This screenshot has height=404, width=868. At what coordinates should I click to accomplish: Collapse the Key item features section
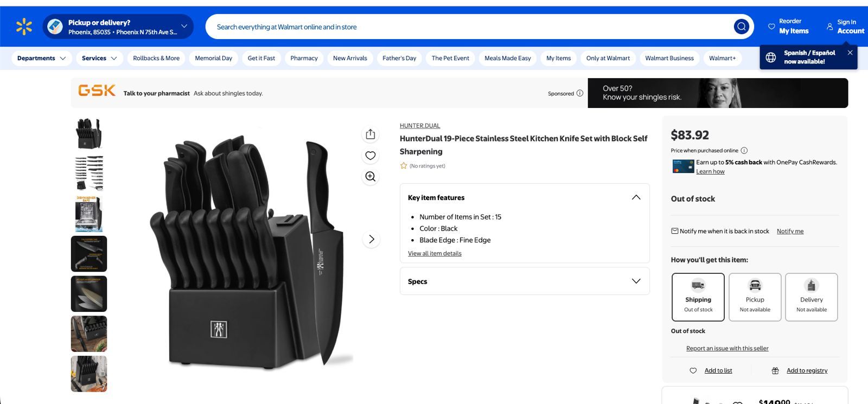636,197
